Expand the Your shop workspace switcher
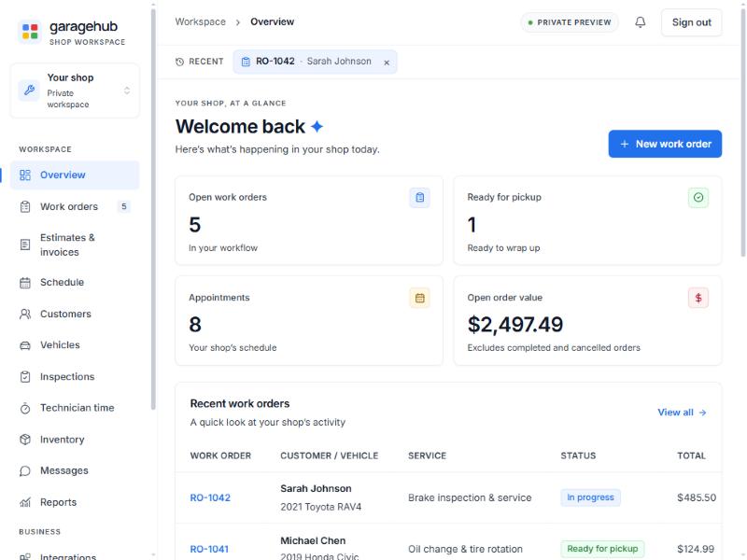747x560 pixels. (75, 91)
